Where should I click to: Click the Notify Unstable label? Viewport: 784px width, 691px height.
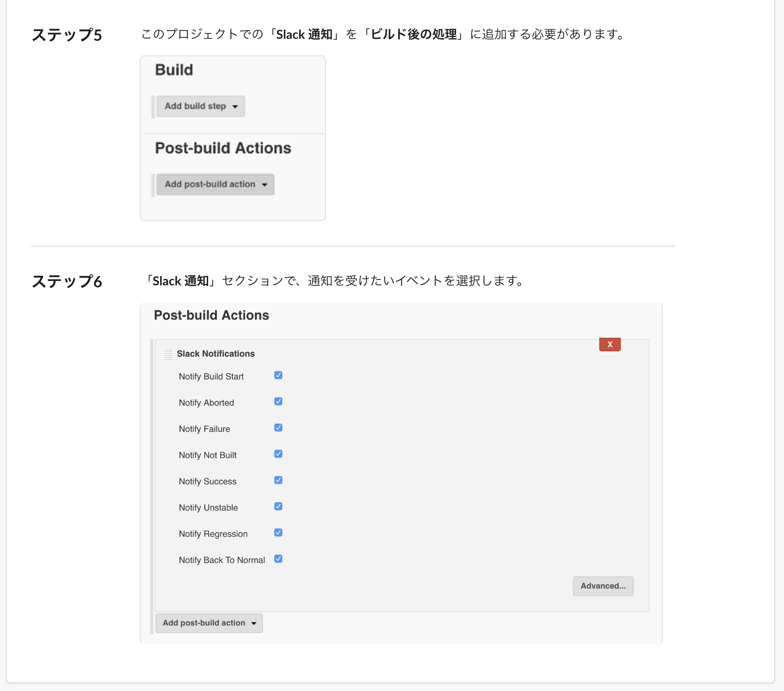(208, 508)
